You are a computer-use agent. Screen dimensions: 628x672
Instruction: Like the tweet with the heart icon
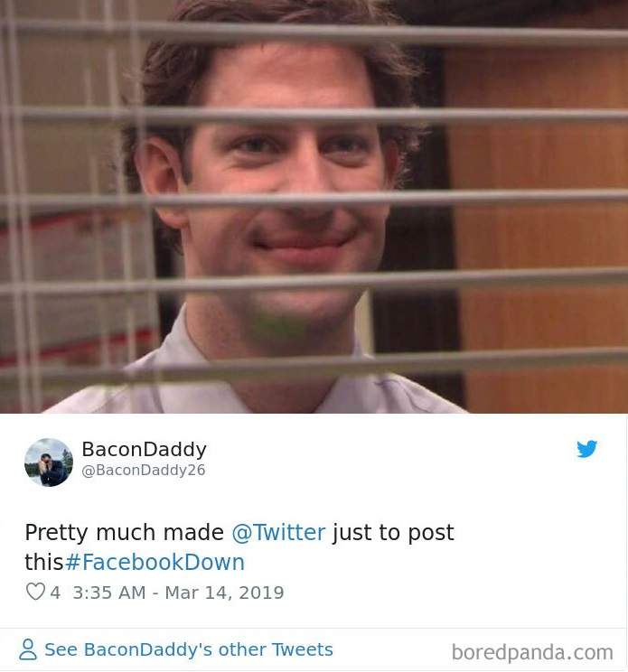click(35, 592)
